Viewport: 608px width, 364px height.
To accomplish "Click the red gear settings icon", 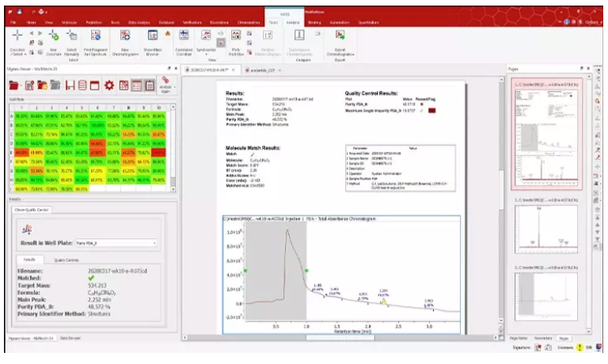I will [x=110, y=85].
